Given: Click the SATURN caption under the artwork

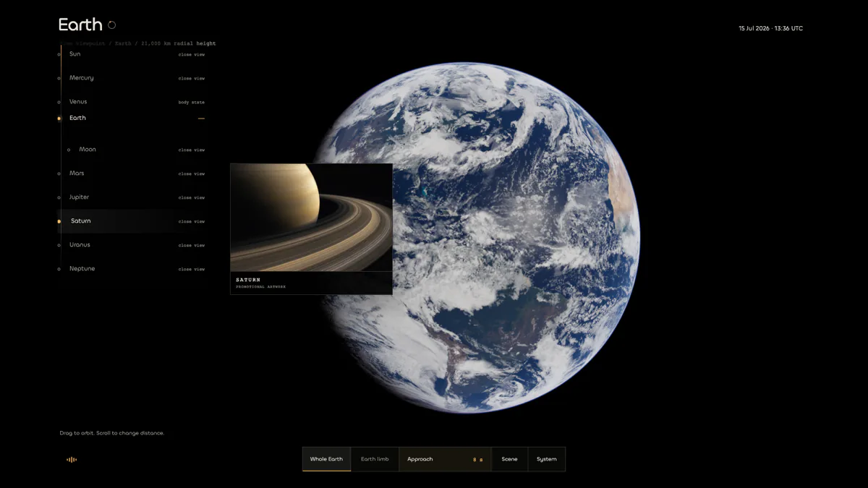Looking at the screenshot, I should point(248,280).
